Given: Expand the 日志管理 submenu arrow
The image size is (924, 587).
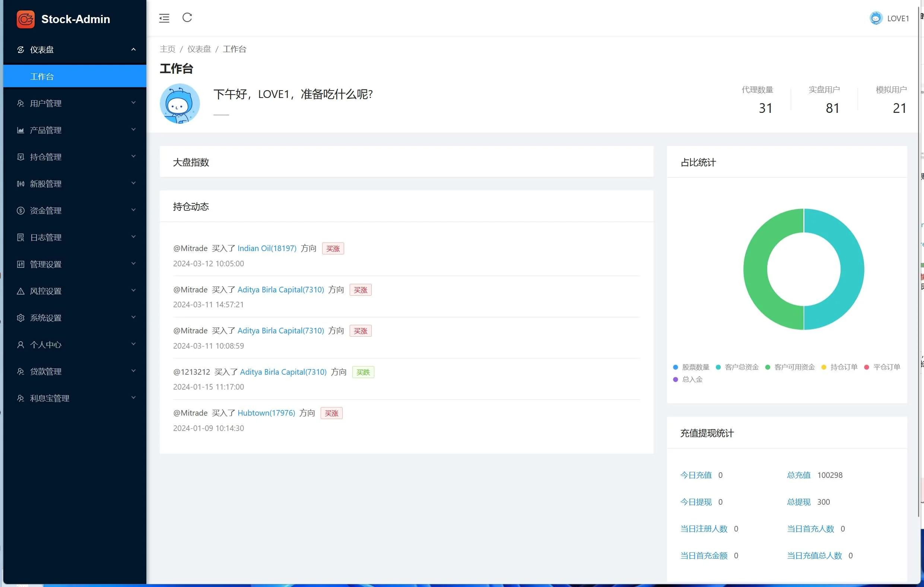Looking at the screenshot, I should coord(134,237).
